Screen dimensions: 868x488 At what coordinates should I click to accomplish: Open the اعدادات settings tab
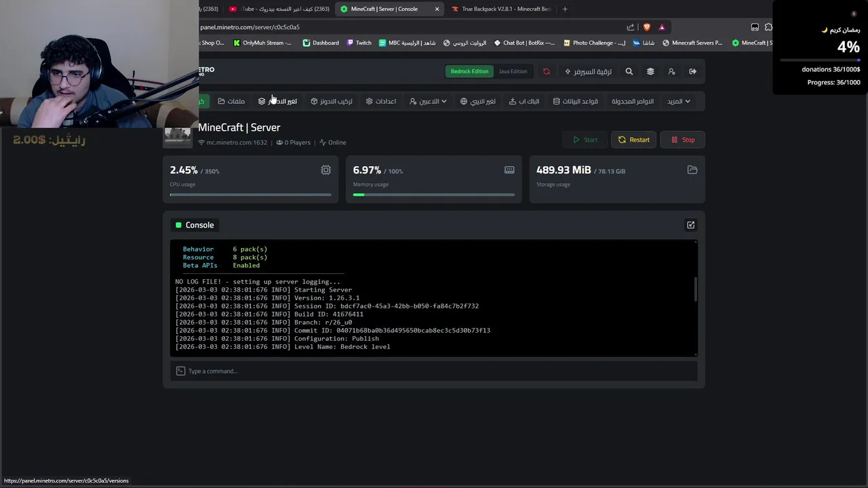pyautogui.click(x=381, y=101)
